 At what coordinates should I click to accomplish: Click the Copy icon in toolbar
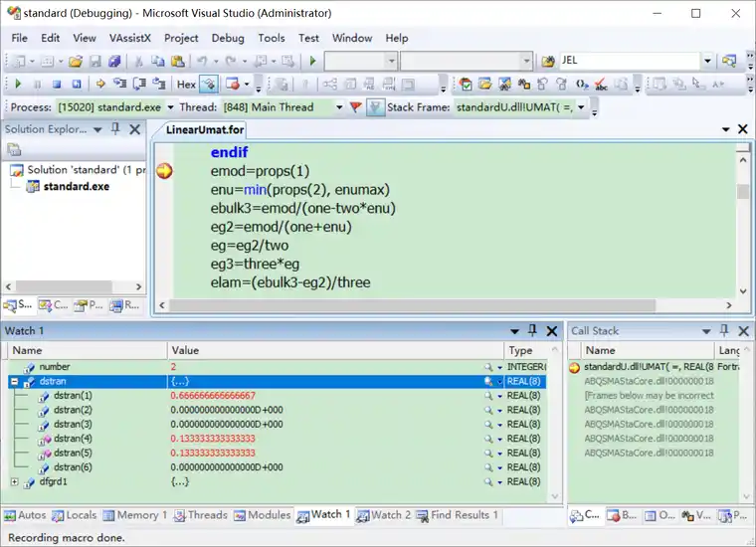point(157,62)
